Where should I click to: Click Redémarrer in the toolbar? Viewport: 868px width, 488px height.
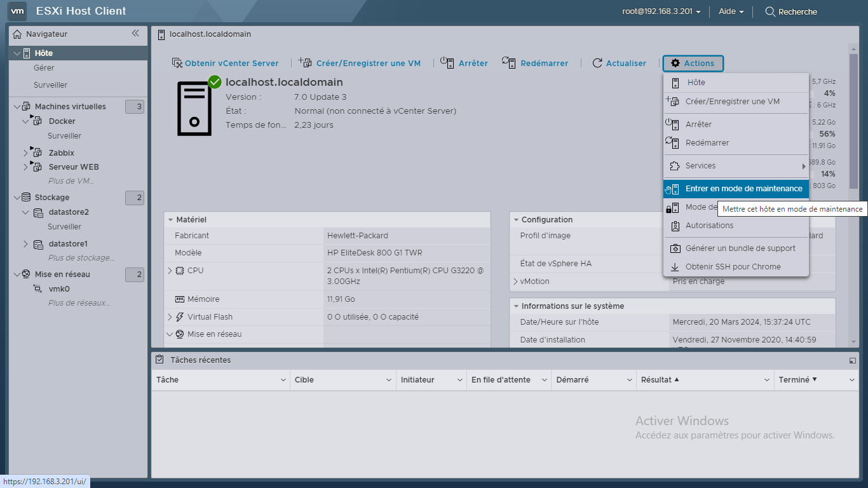coord(535,63)
